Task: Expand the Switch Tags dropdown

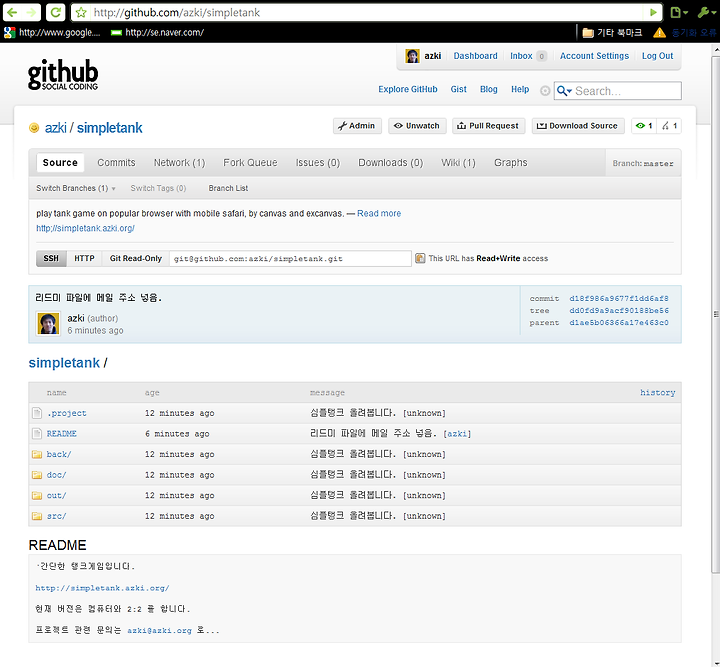Action: point(158,188)
